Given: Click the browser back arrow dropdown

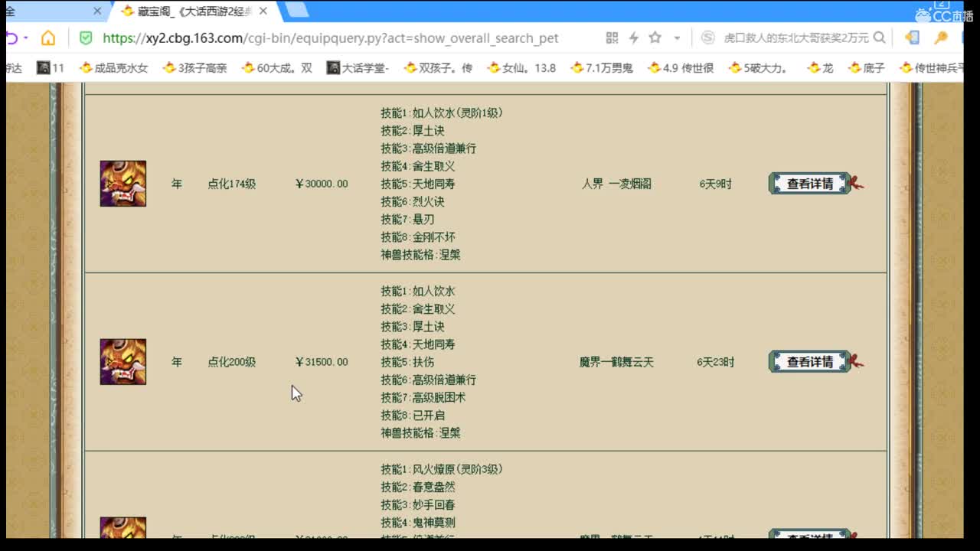Looking at the screenshot, I should click(x=25, y=38).
